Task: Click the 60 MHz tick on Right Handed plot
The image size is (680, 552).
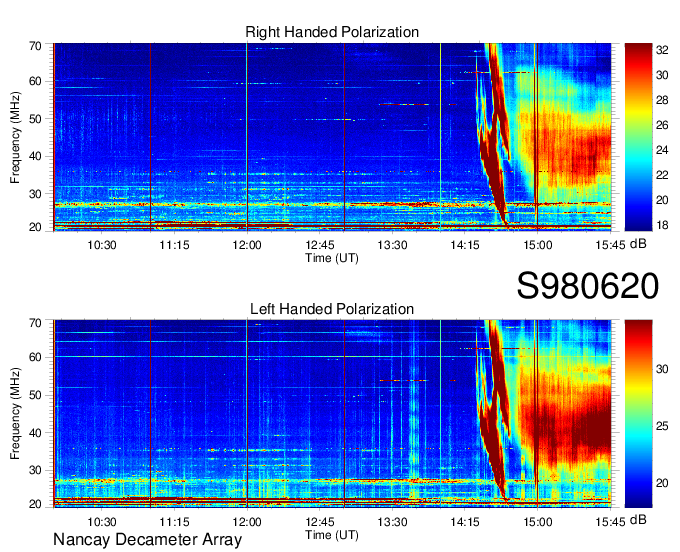Action: [35, 82]
